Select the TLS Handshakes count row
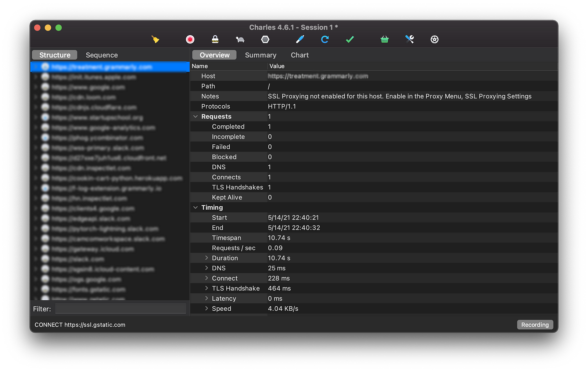The image size is (588, 372). click(374, 187)
